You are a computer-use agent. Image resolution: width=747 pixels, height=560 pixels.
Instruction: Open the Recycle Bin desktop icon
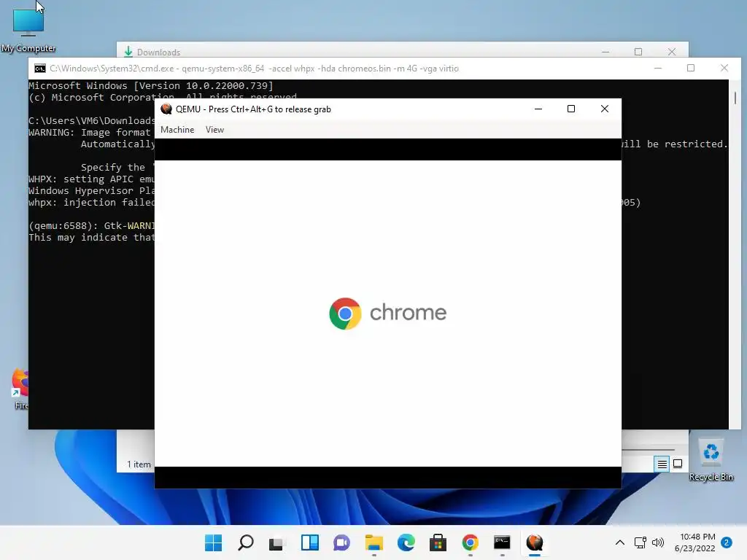tap(711, 461)
